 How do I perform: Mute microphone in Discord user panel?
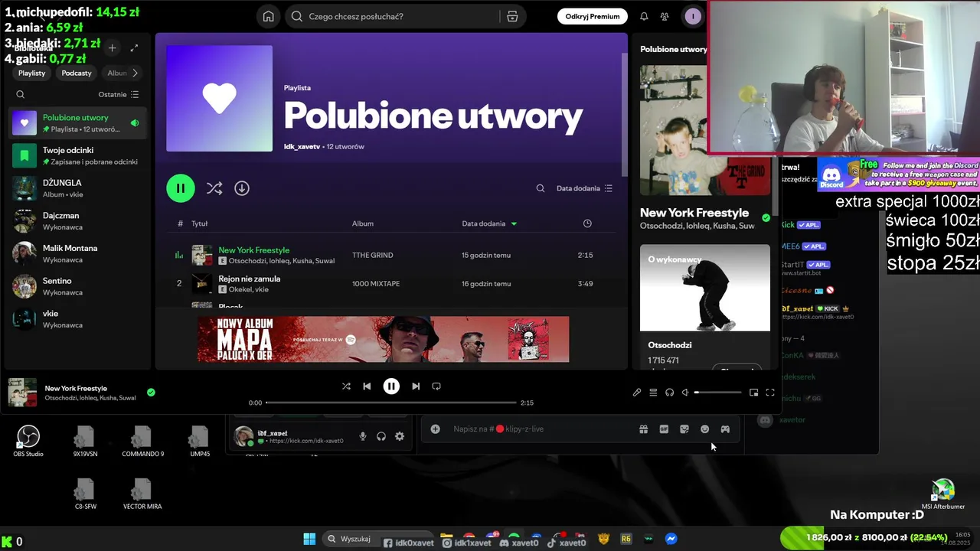tap(363, 436)
